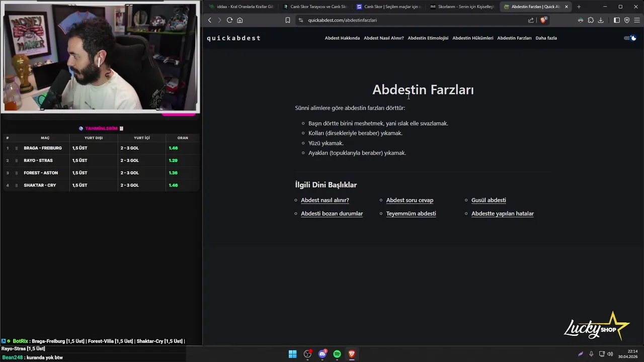Click the feather tray icon
Viewport: 644px width, 362px height.
581,354
